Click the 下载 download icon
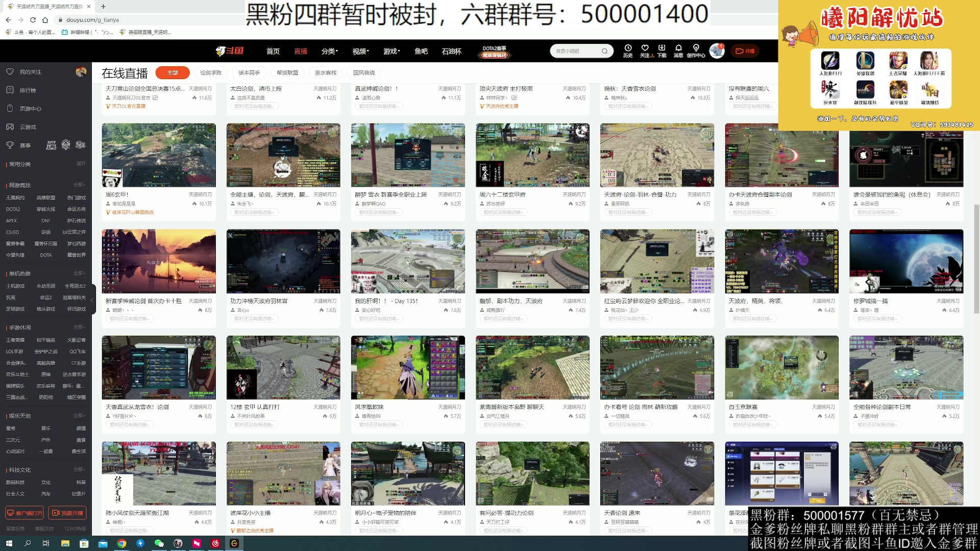This screenshot has width=980, height=551. point(662,51)
